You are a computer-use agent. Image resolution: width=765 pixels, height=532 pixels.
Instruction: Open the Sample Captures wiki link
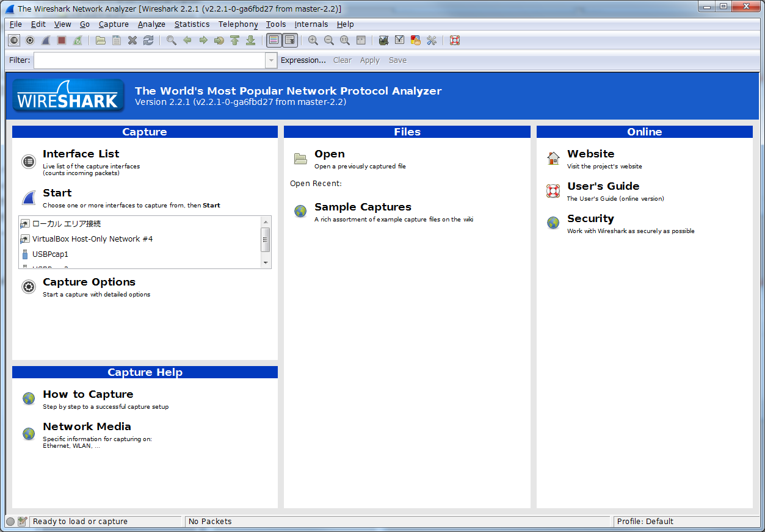point(363,207)
